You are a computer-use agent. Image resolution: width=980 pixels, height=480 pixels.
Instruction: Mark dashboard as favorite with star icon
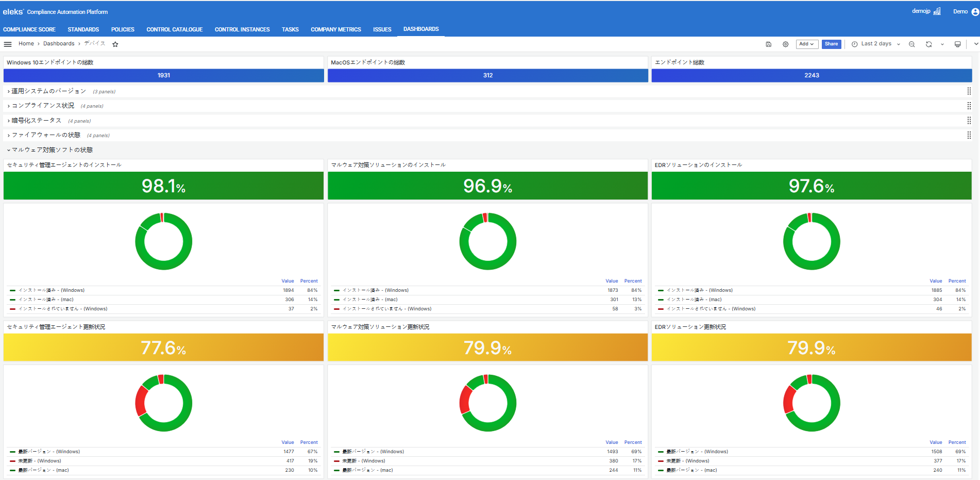point(115,44)
